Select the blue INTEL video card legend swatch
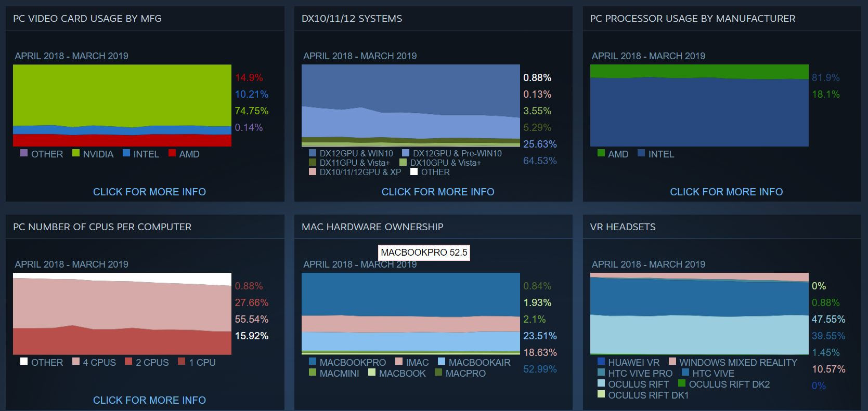868x411 pixels. (126, 153)
